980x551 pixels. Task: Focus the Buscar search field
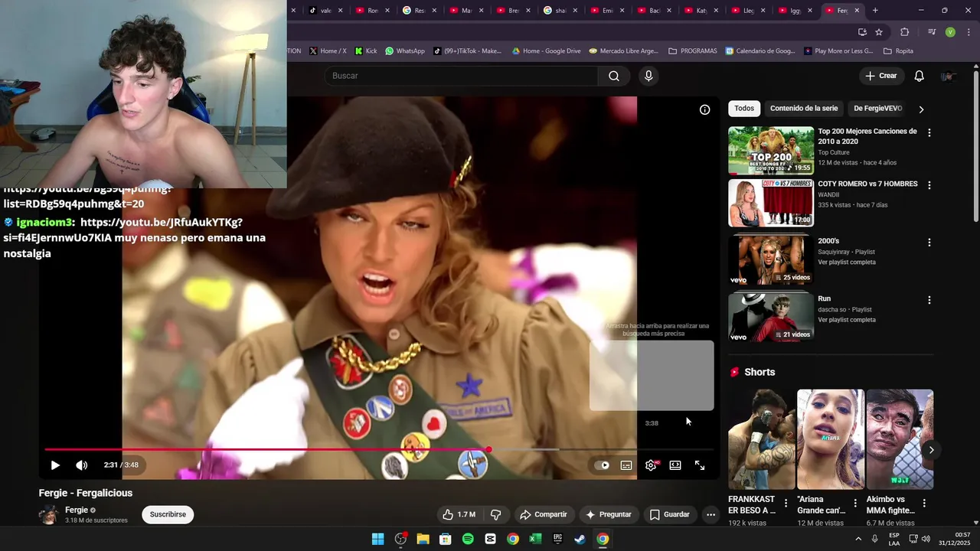coord(462,76)
